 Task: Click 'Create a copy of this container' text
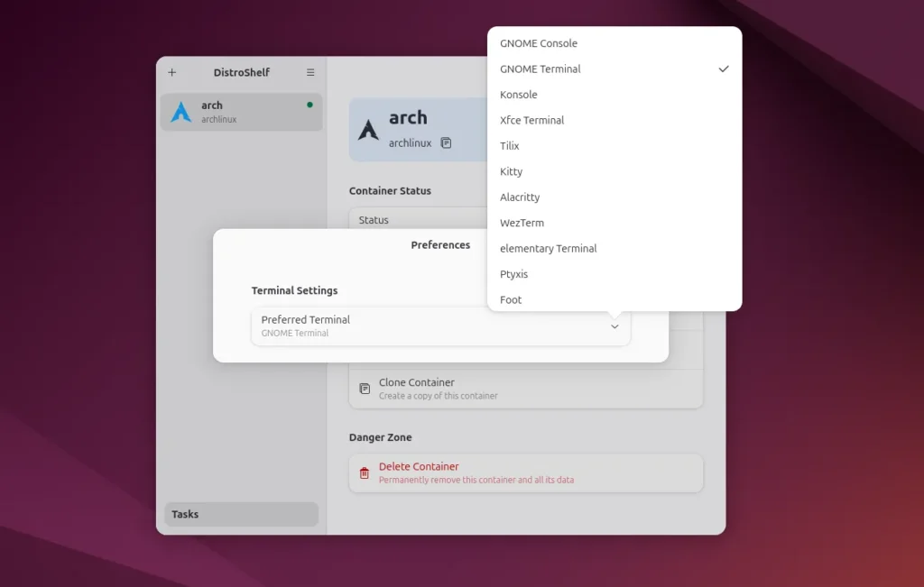[x=439, y=396]
